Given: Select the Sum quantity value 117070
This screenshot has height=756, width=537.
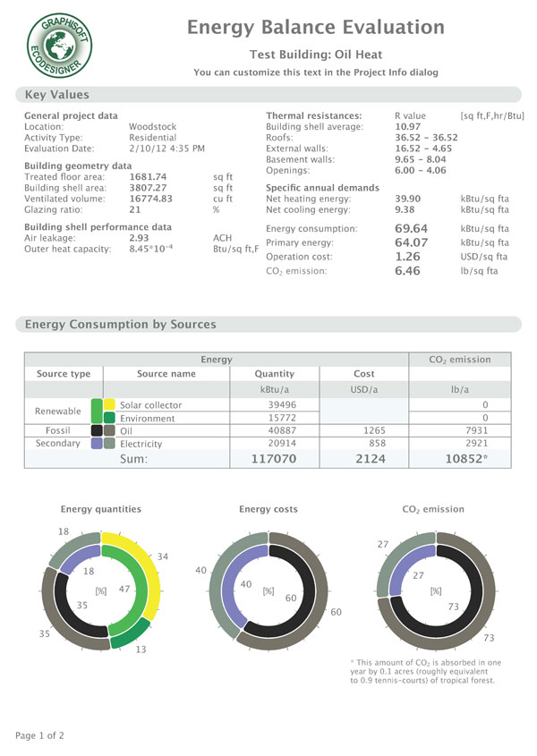Looking at the screenshot, I should (x=274, y=460).
